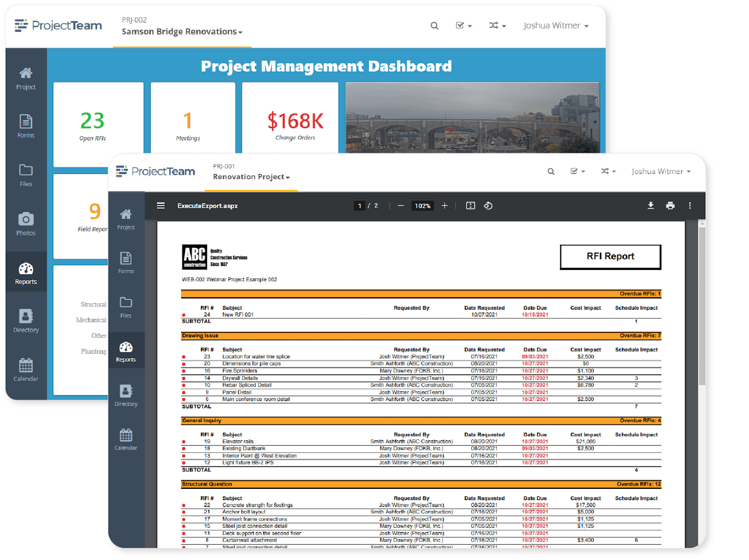749x560 pixels.
Task: Open the hamburger menu in the PDF toolbar
Action: [x=161, y=205]
